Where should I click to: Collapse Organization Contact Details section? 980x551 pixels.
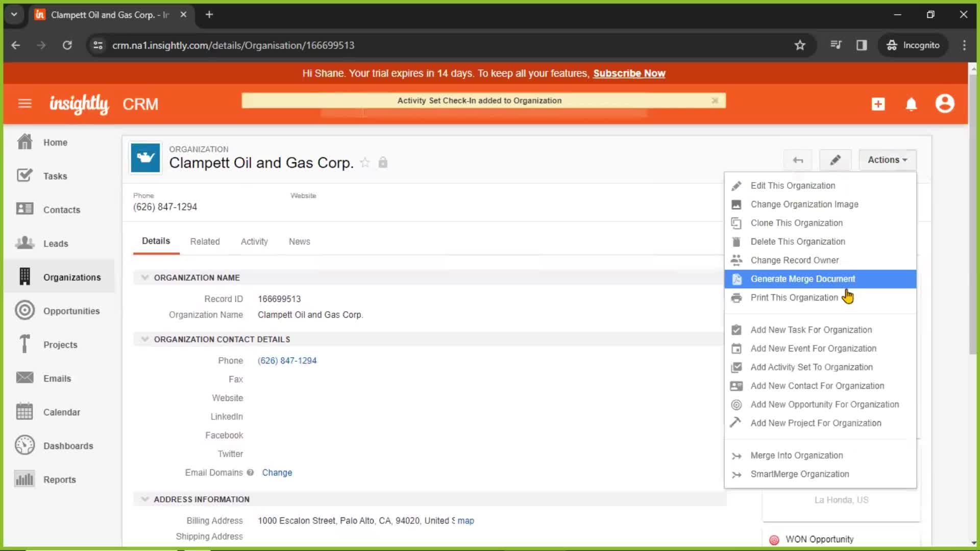(x=145, y=339)
